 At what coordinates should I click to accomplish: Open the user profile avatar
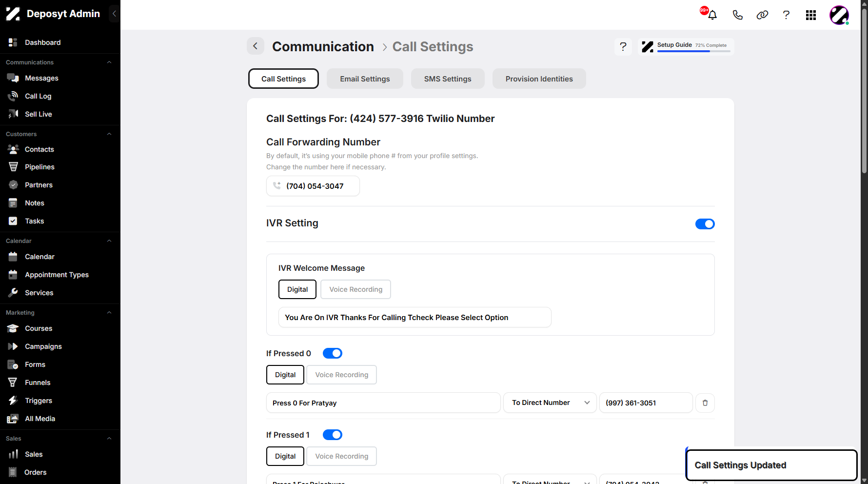(x=839, y=15)
